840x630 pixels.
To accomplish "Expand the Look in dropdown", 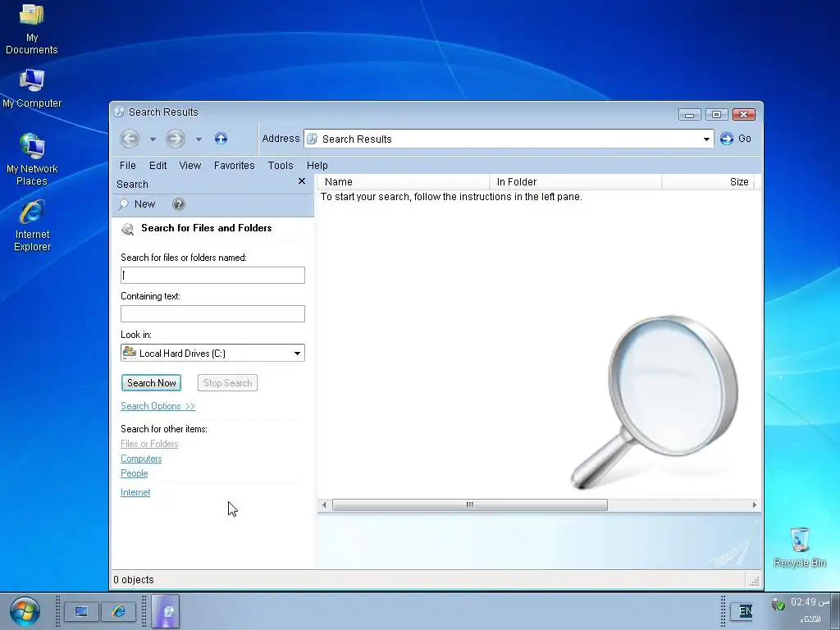I will 297,353.
